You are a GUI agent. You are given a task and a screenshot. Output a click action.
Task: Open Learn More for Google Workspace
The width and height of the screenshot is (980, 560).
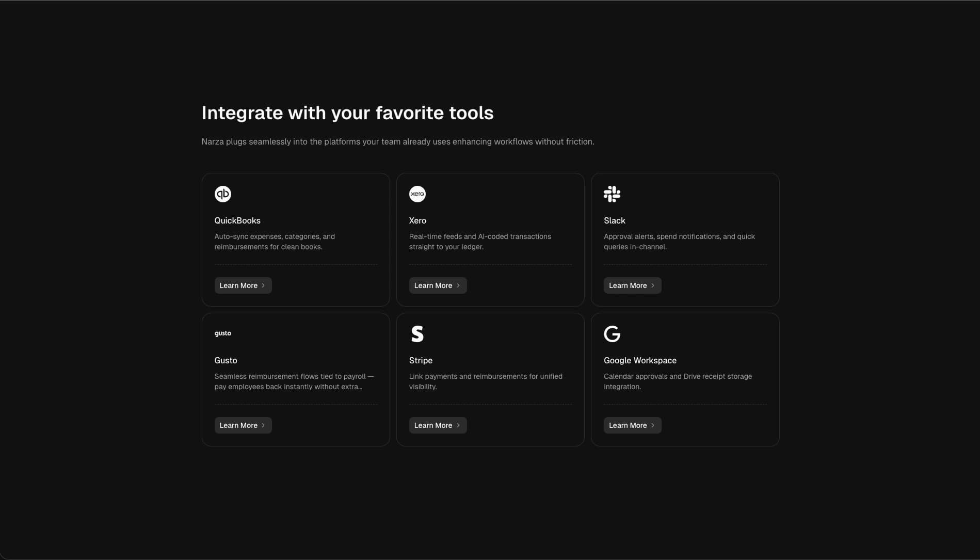[632, 425]
